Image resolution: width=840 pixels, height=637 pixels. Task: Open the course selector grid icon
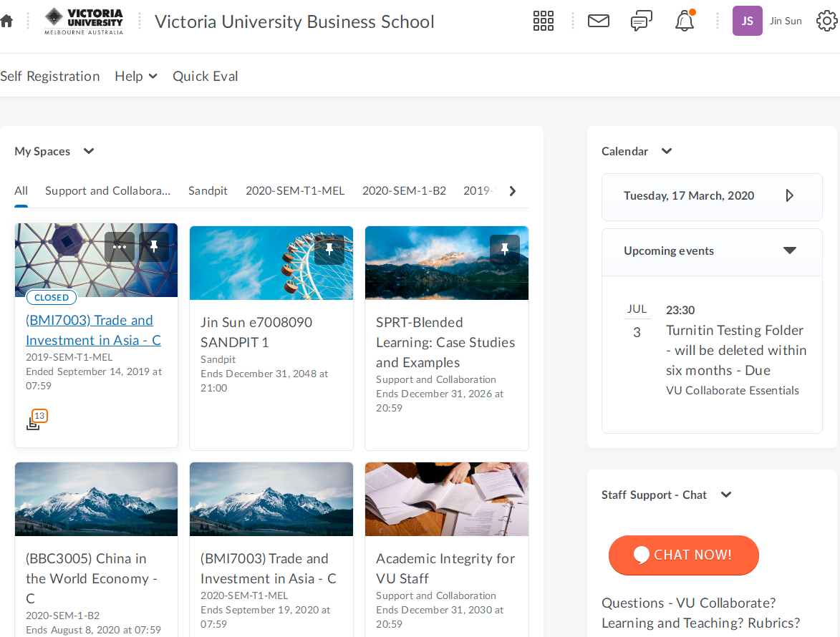(x=544, y=21)
